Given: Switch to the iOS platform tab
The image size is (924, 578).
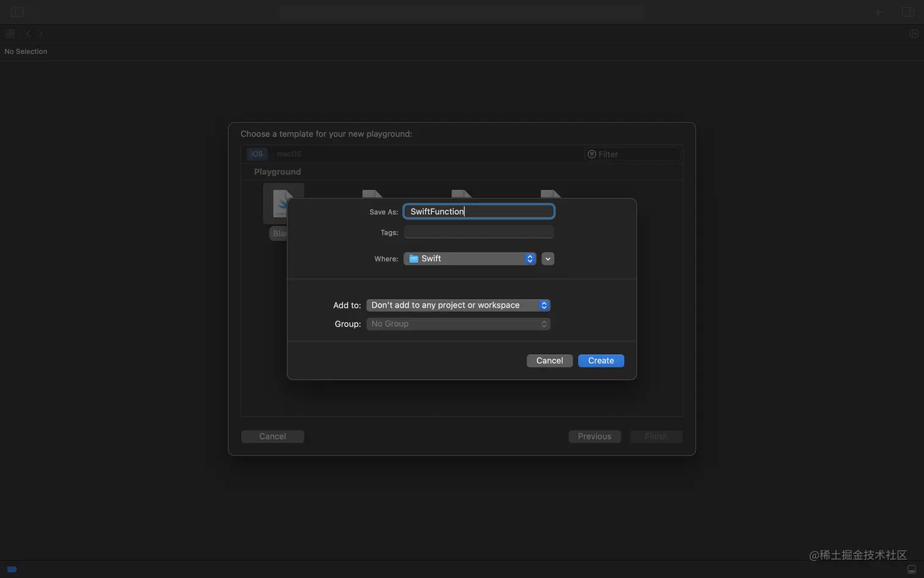Looking at the screenshot, I should (257, 154).
